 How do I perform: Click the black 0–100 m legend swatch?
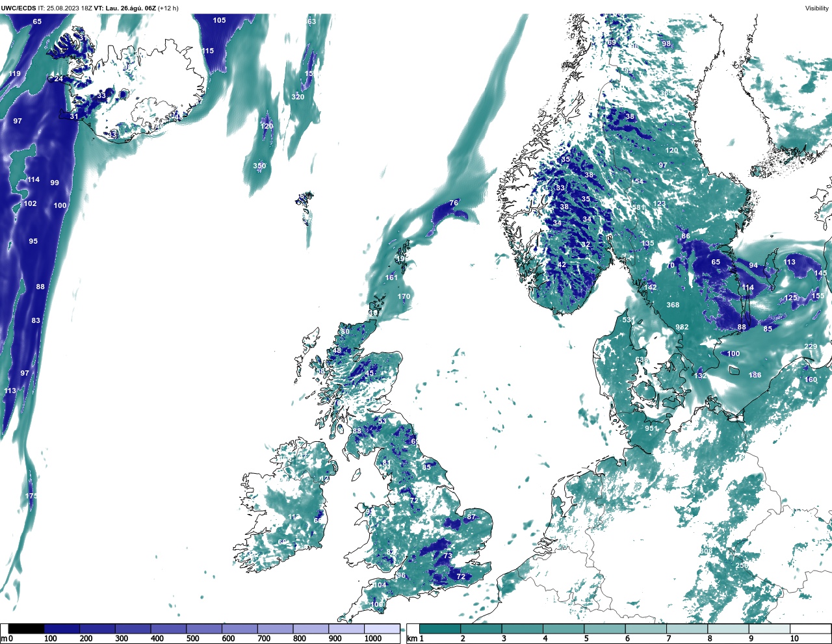coord(26,628)
